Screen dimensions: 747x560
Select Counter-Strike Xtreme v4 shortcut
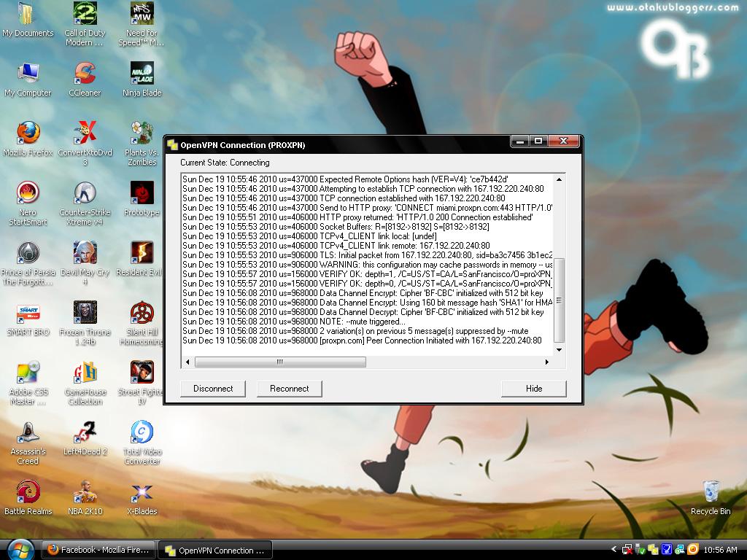85,203
